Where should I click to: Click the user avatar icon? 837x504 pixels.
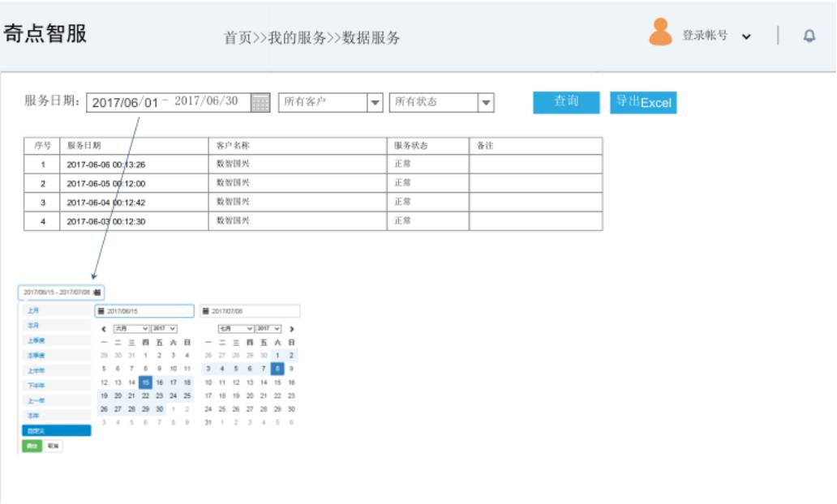click(660, 32)
